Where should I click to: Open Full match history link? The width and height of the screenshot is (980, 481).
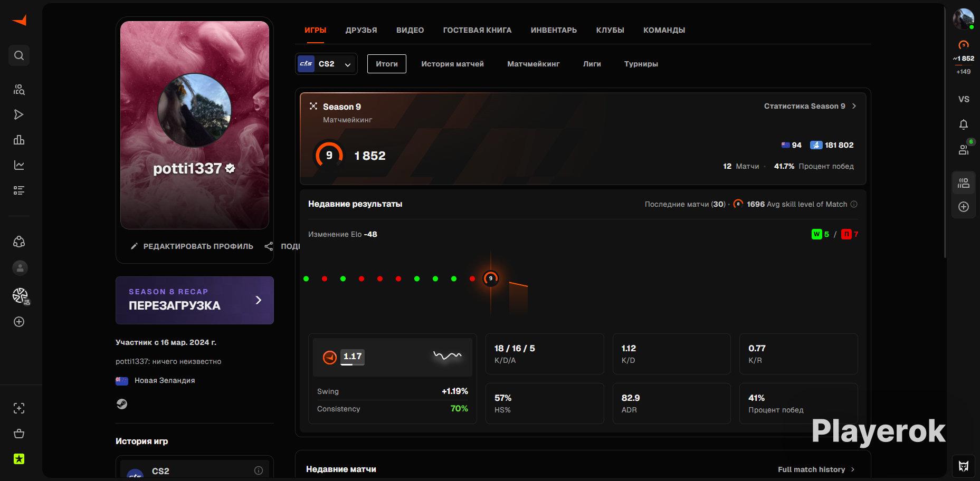pos(816,469)
